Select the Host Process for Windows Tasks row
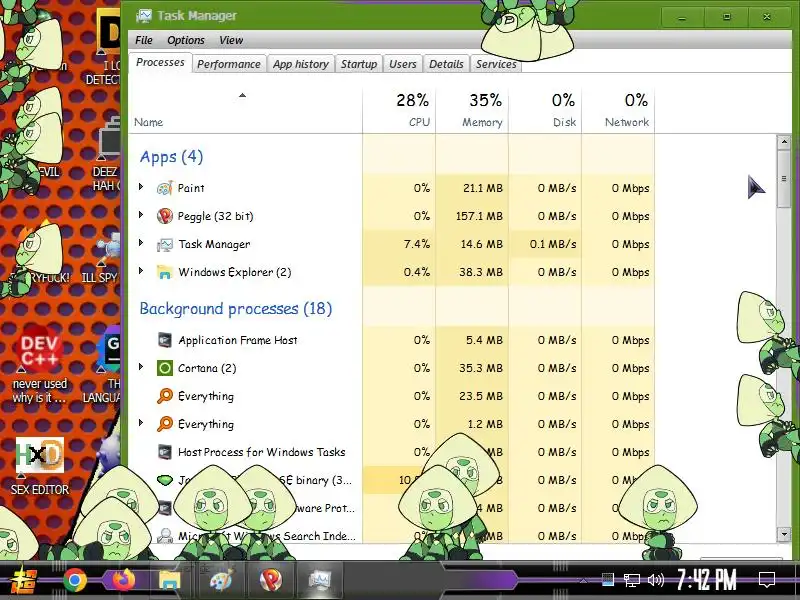This screenshot has width=800, height=600. point(391,452)
